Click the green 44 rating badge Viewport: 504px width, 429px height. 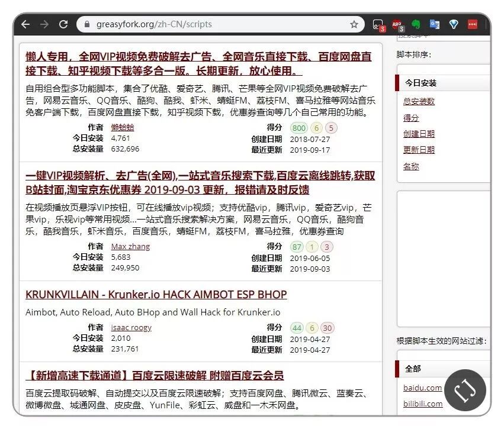tap(297, 328)
